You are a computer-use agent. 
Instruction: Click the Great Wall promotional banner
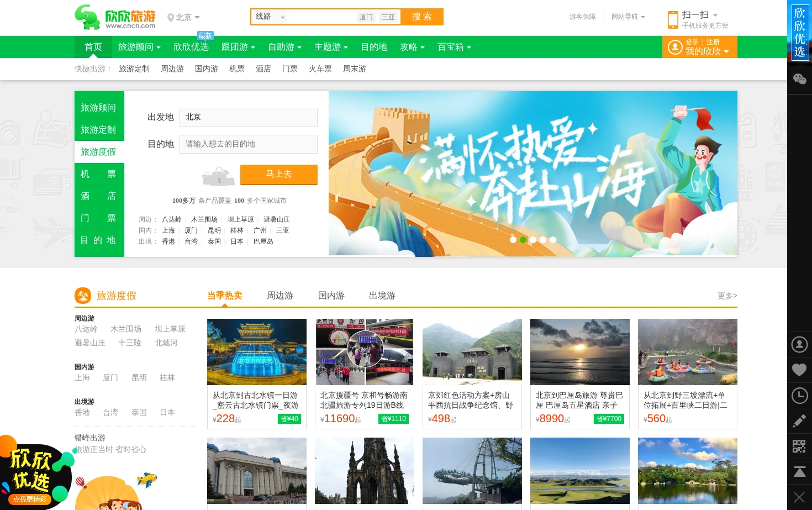click(533, 173)
